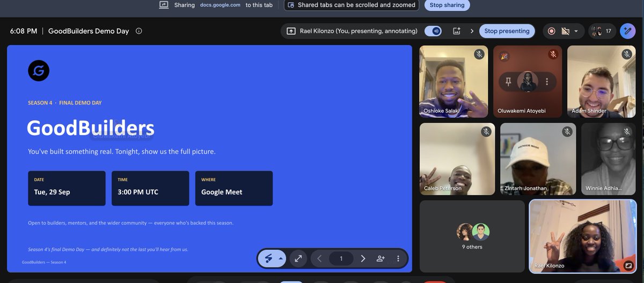The width and height of the screenshot is (644, 283).
Task: Expand annotation tool options caret
Action: 281,258
